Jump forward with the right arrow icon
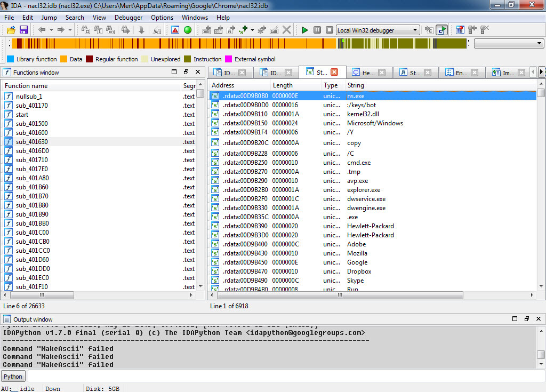The height and width of the screenshot is (392, 546). coord(61,30)
